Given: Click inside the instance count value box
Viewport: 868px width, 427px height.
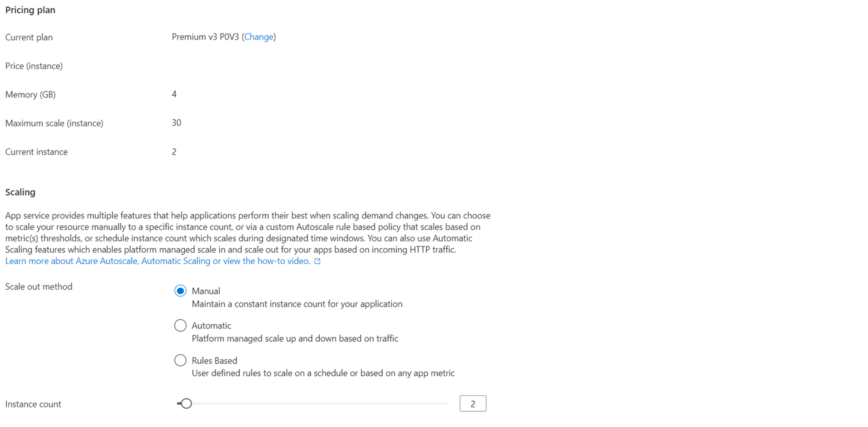Looking at the screenshot, I should pos(473,403).
